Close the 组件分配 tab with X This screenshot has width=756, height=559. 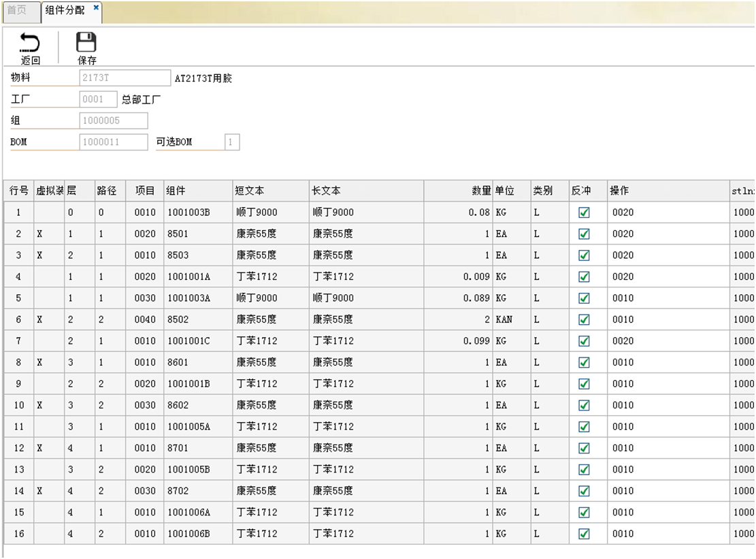[x=96, y=7]
